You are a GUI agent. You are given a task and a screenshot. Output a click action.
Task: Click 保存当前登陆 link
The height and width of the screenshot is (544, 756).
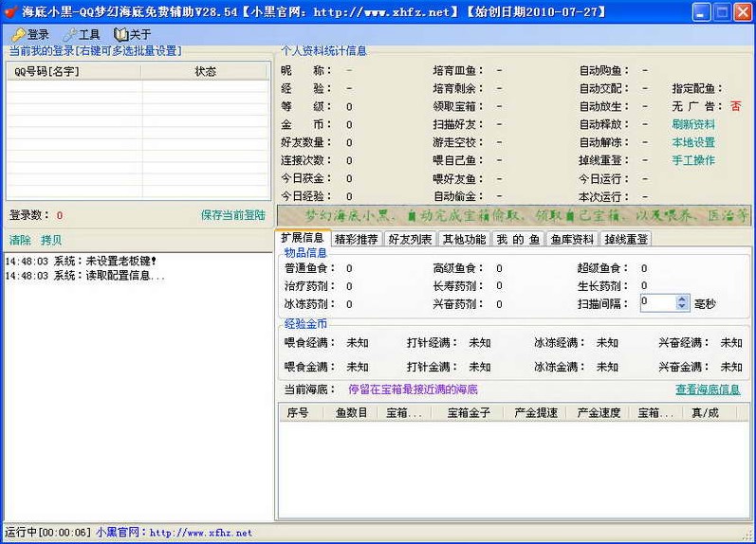coord(232,215)
